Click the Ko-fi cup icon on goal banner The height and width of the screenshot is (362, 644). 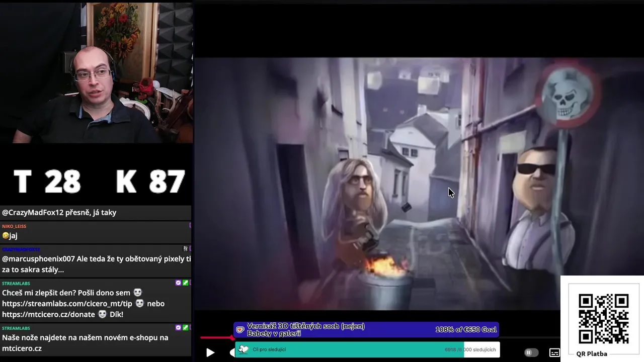(x=240, y=330)
